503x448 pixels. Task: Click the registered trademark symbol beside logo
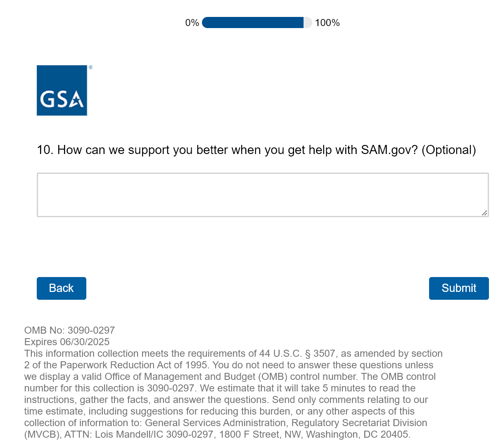90,67
